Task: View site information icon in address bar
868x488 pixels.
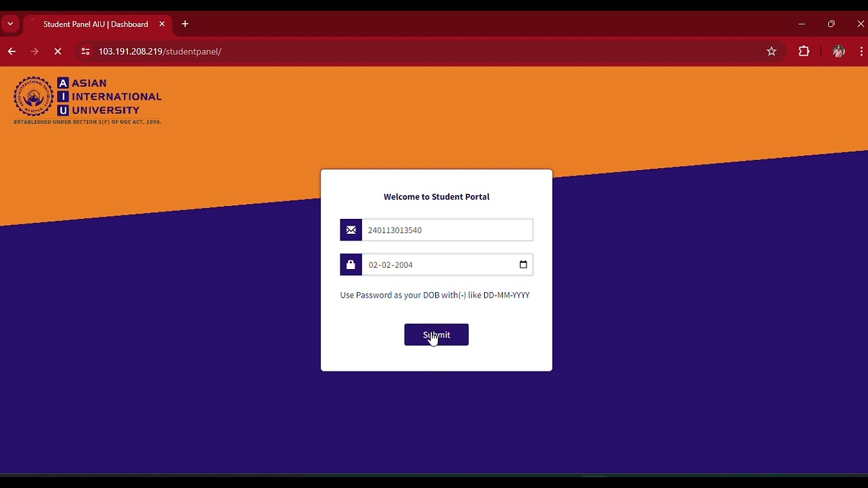Action: (x=85, y=52)
